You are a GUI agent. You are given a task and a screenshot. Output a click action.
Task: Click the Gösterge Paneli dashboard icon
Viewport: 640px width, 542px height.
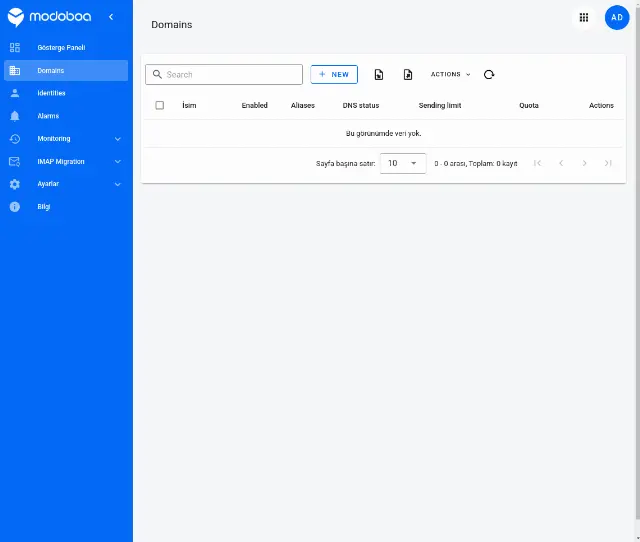click(15, 47)
